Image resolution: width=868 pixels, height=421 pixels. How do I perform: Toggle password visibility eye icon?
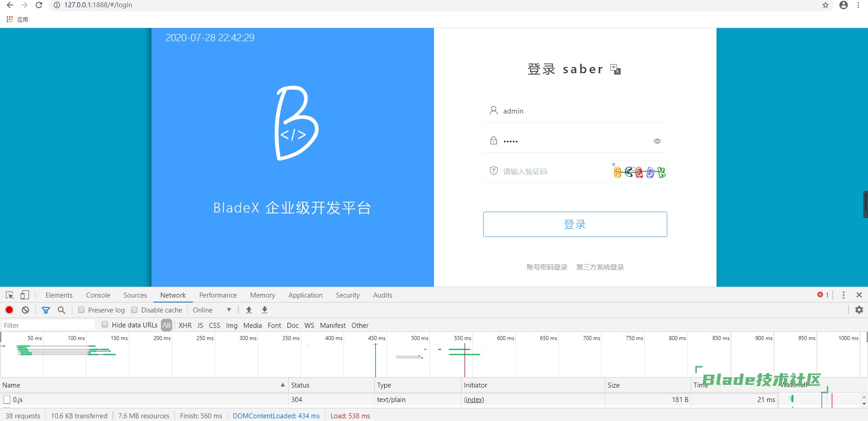point(657,141)
